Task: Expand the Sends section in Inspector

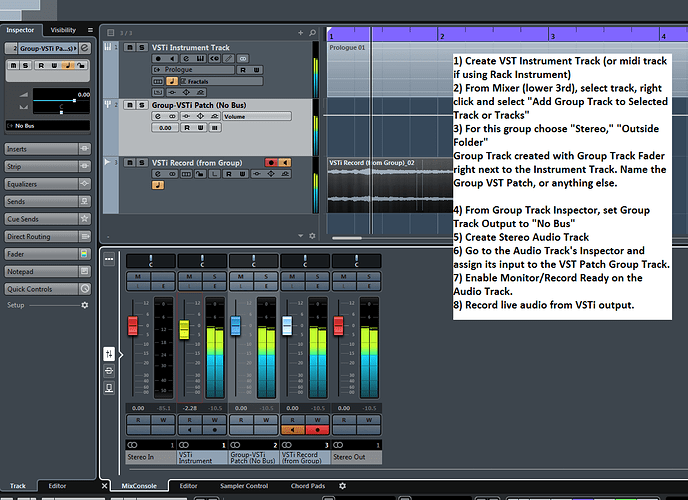Action: click(x=42, y=201)
